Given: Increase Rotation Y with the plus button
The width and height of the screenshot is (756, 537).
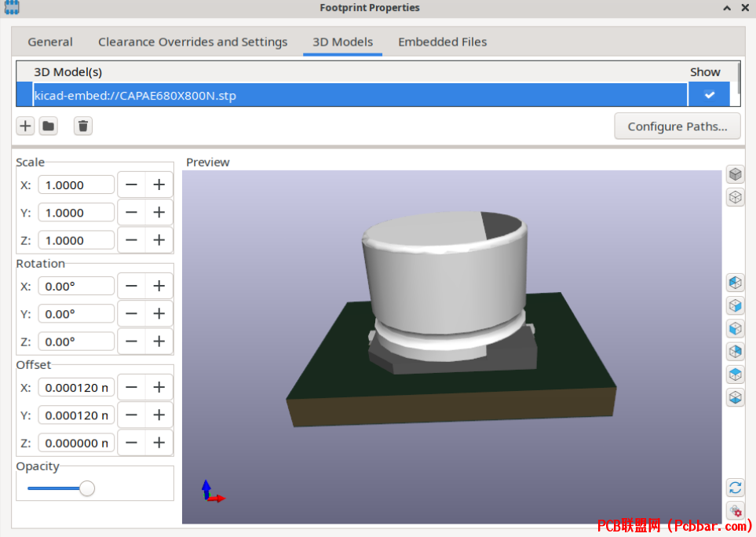Looking at the screenshot, I should tap(159, 314).
